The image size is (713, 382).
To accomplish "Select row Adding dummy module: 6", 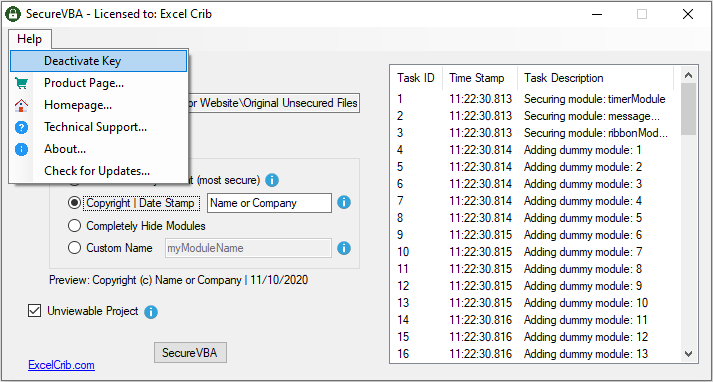I will click(x=536, y=235).
